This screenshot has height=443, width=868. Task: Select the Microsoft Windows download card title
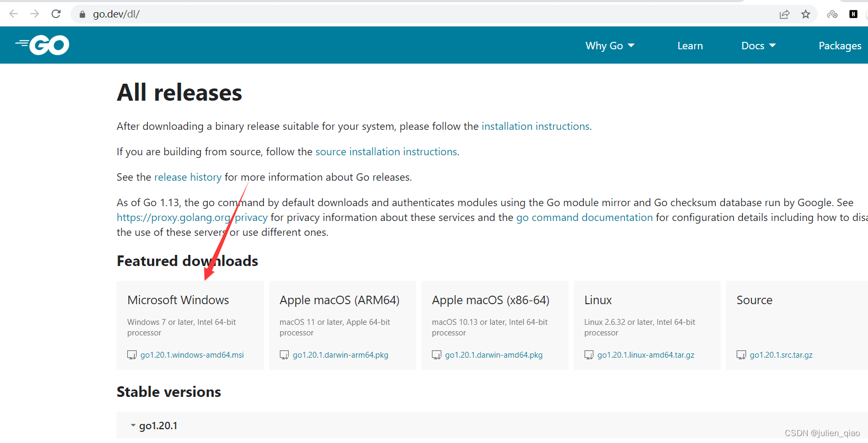tap(178, 300)
